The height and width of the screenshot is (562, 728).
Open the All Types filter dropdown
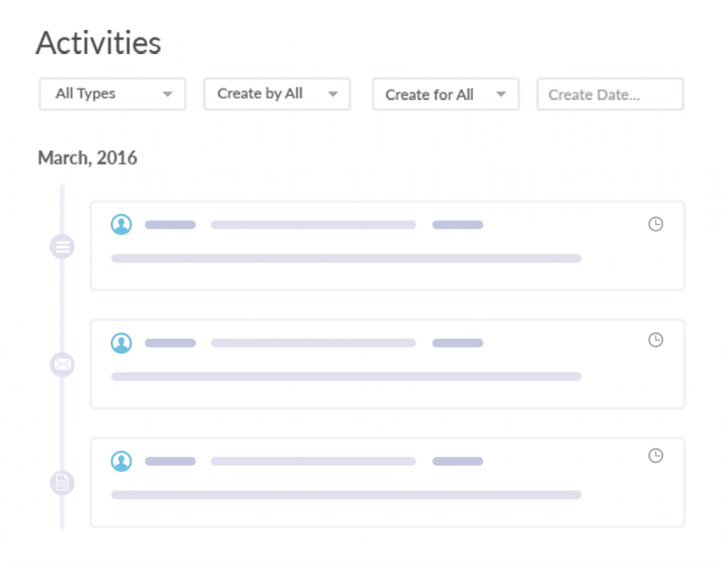(112, 94)
